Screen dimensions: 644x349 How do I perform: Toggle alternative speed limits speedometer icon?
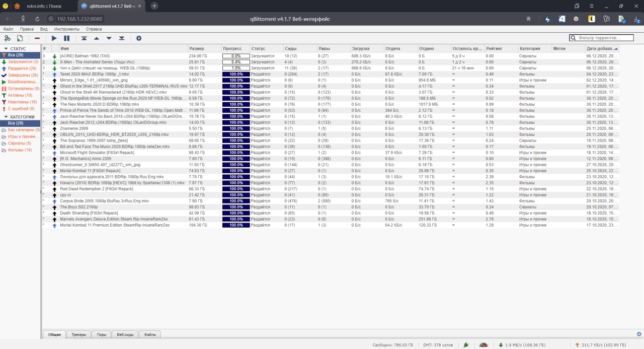tap(484, 345)
